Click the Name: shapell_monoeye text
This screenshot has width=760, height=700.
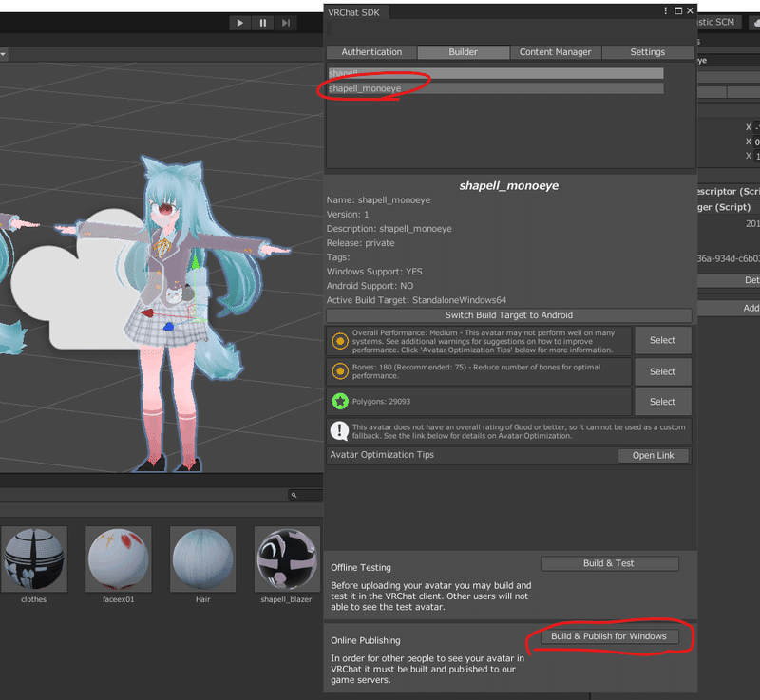pos(378,200)
